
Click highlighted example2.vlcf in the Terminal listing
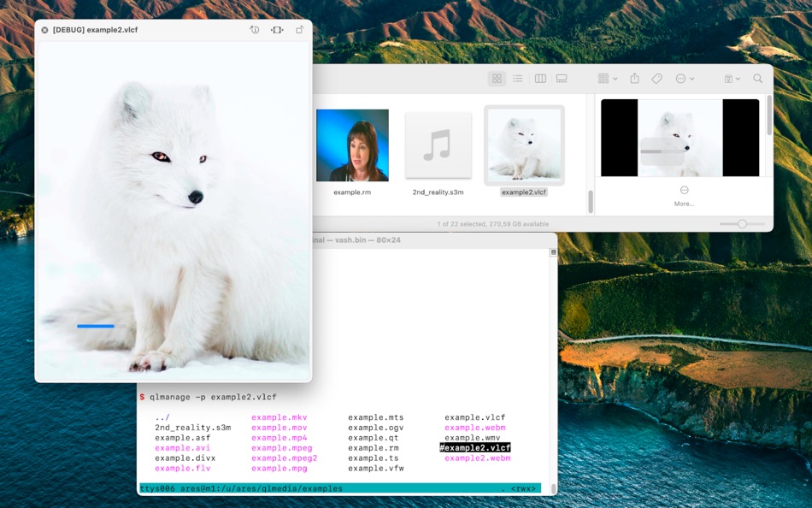pyautogui.click(x=475, y=447)
